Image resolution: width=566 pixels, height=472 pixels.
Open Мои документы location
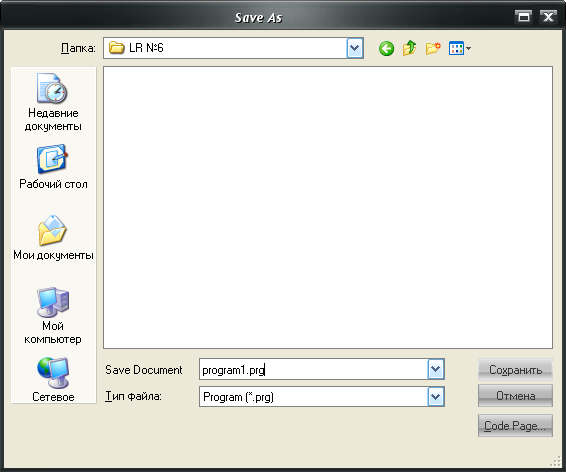[x=53, y=238]
